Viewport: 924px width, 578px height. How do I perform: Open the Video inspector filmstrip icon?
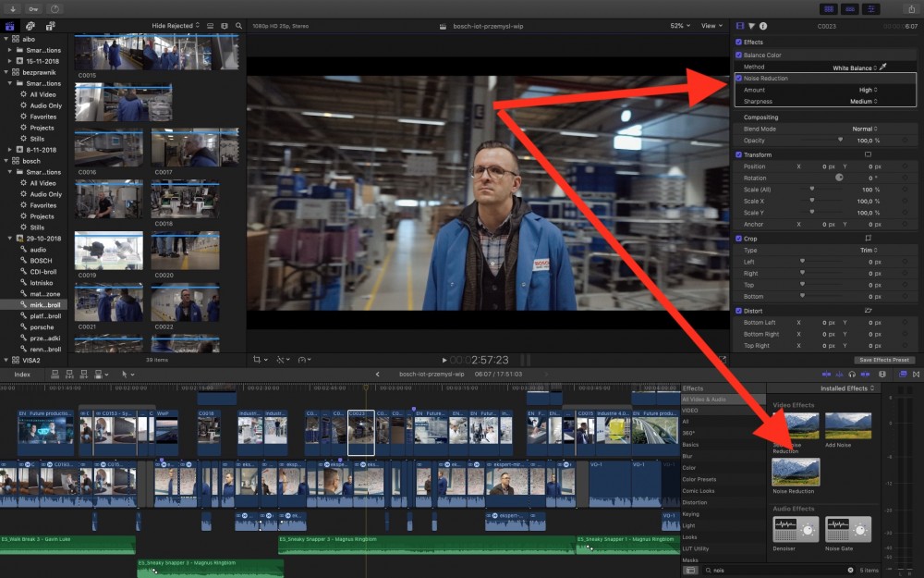[740, 26]
